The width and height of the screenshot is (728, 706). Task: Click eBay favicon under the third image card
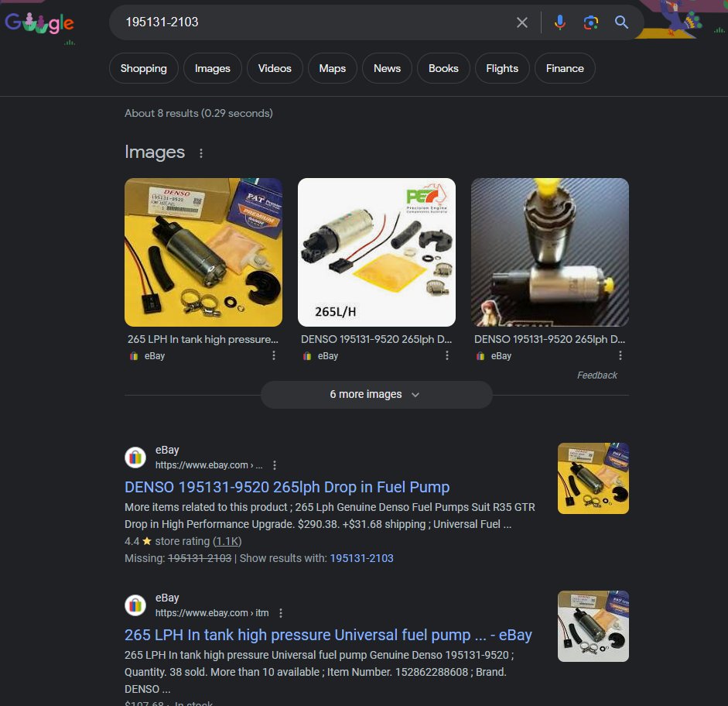480,356
